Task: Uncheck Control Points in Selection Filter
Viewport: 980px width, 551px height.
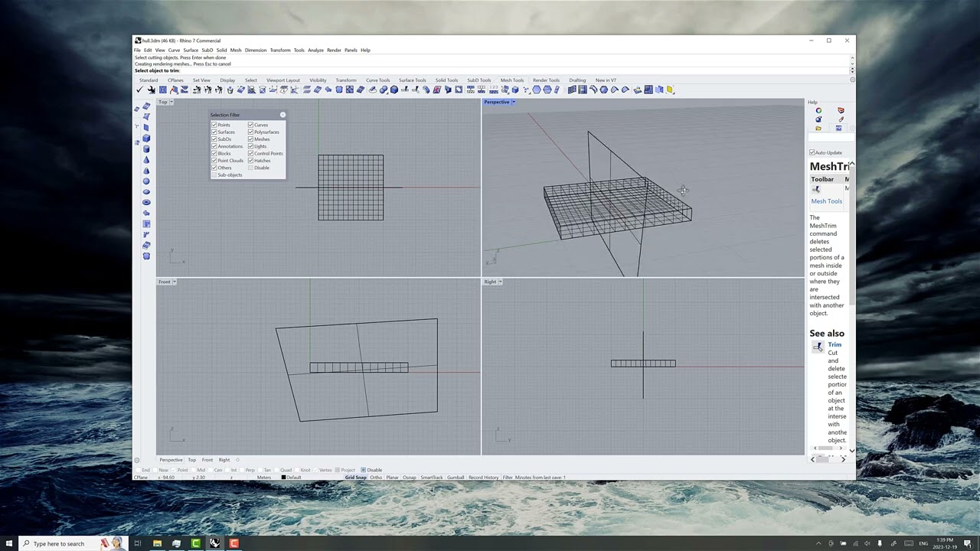Action: [250, 153]
